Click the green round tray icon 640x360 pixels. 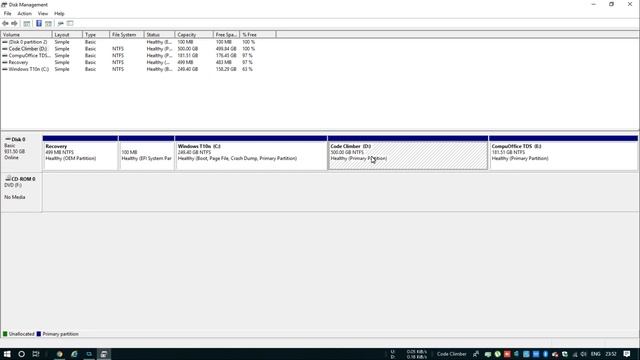coord(498,354)
